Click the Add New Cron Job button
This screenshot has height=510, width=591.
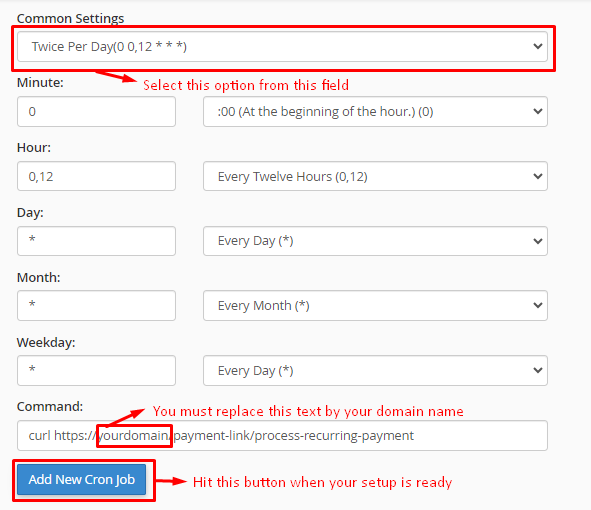tap(82, 479)
